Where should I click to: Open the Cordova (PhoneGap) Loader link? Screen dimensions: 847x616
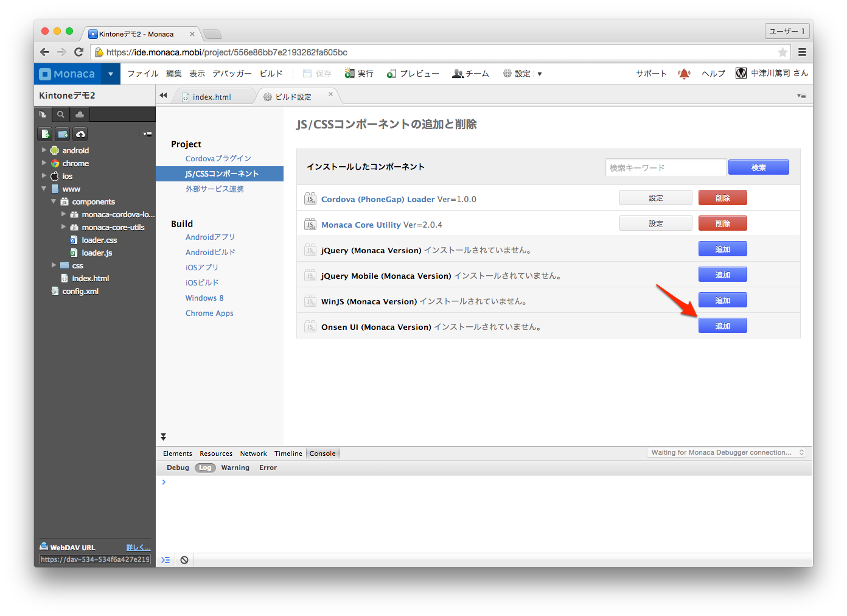click(378, 199)
